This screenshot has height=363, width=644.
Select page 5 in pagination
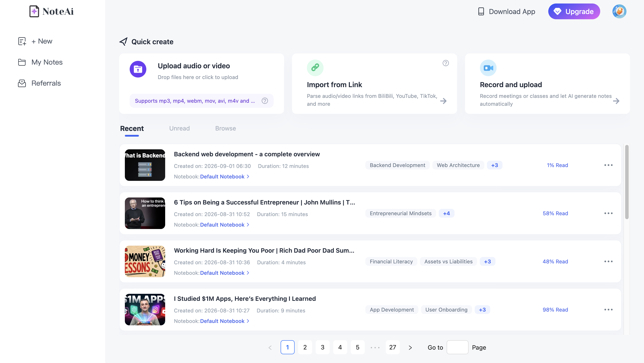(x=357, y=347)
